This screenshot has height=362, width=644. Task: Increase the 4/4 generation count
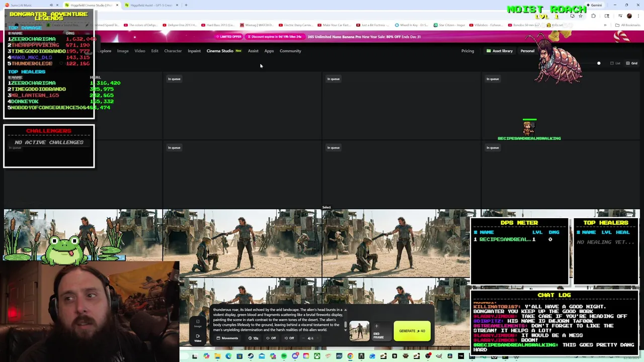[318, 338]
